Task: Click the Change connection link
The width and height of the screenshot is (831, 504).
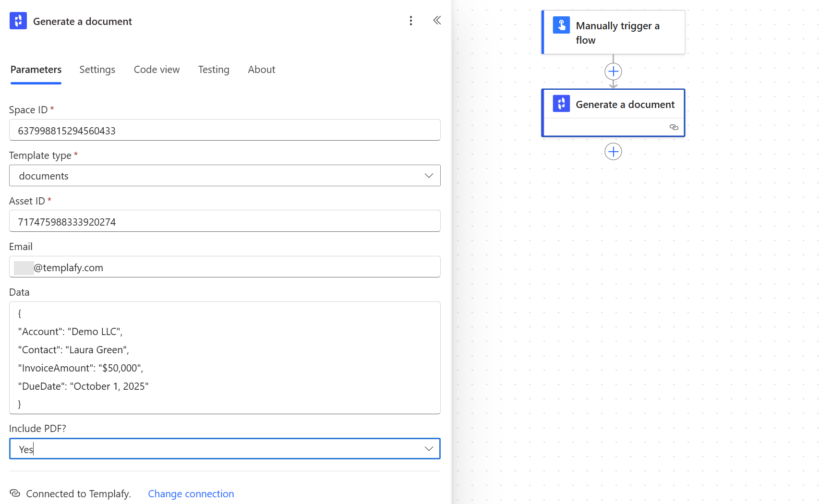Action: point(191,493)
